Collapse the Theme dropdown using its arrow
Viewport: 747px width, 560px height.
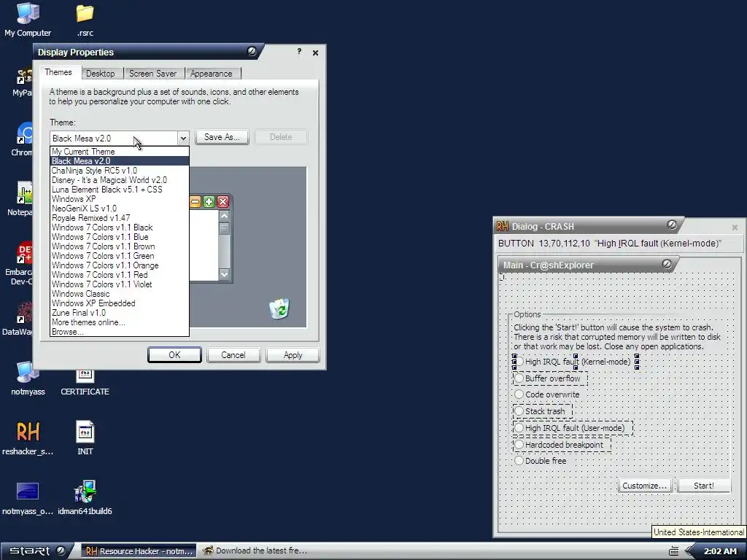point(183,138)
